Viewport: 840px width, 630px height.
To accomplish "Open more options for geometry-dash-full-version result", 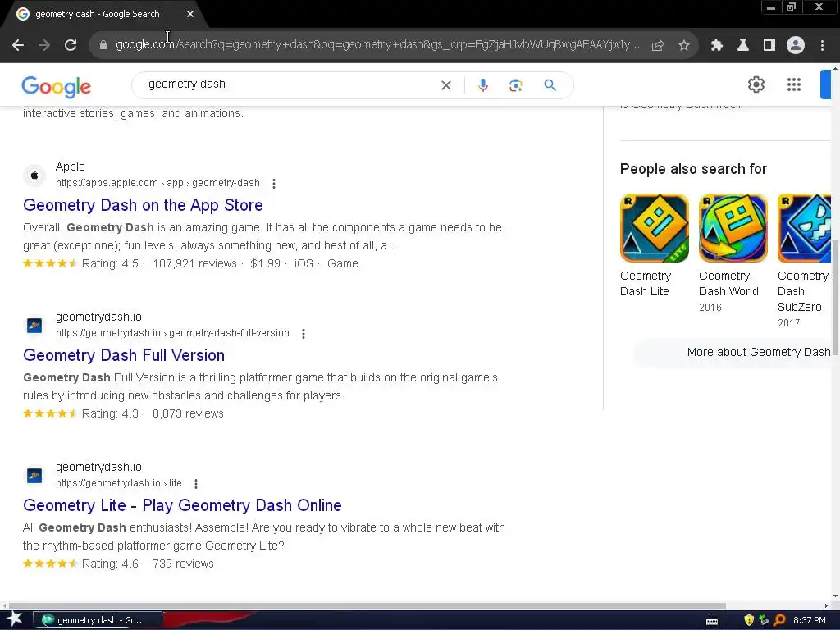I will (x=304, y=334).
